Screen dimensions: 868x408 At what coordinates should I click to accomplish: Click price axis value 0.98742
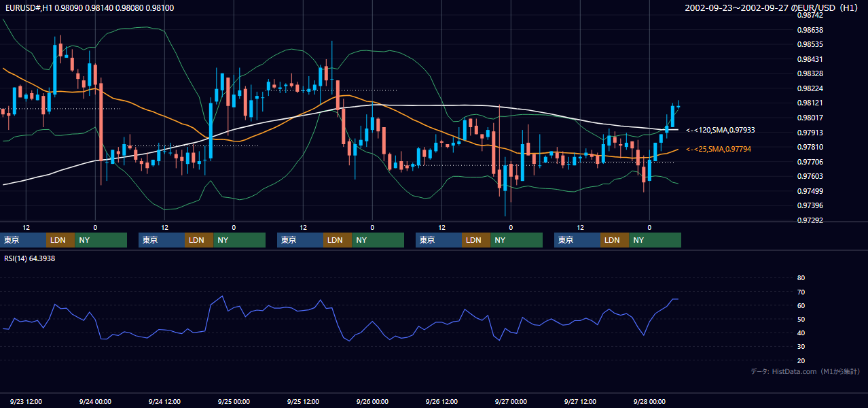tap(810, 15)
